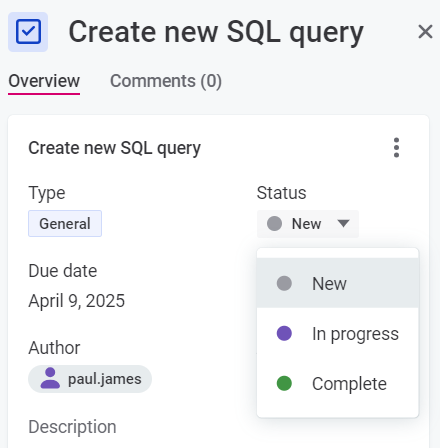Click the card heading Create new SQL query
Image resolution: width=440 pixels, height=448 pixels.
coord(114,148)
